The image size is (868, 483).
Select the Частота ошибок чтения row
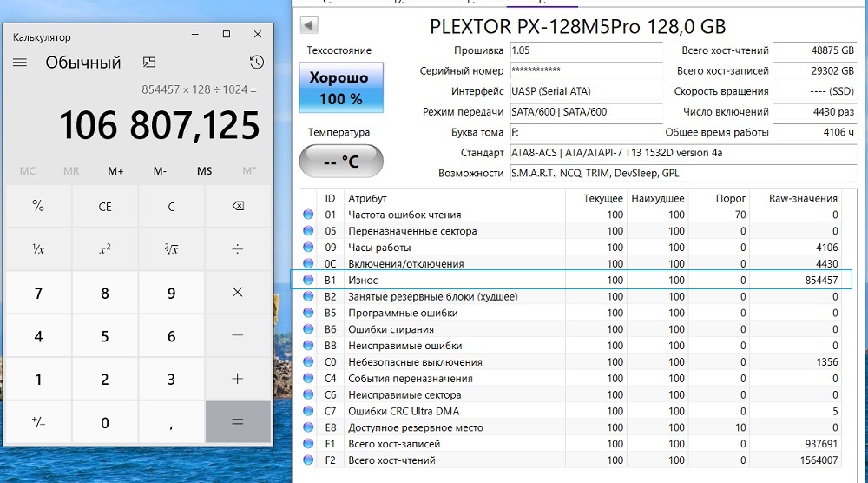(571, 215)
